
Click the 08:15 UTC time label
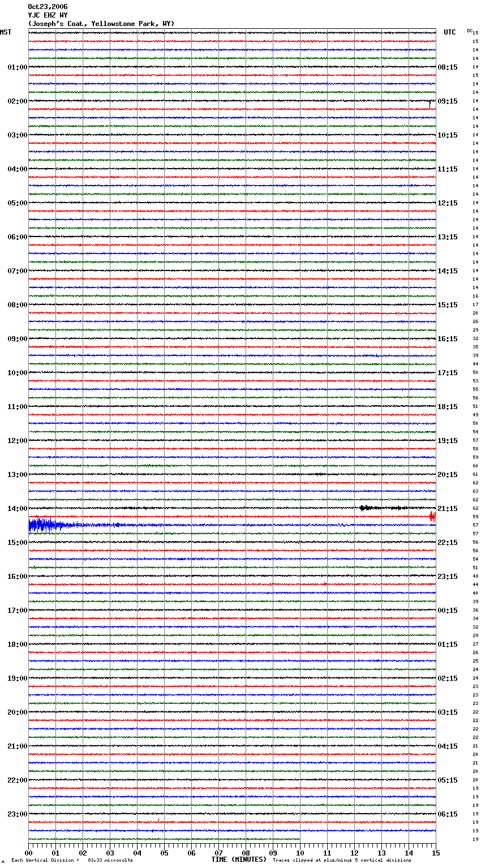(448, 67)
